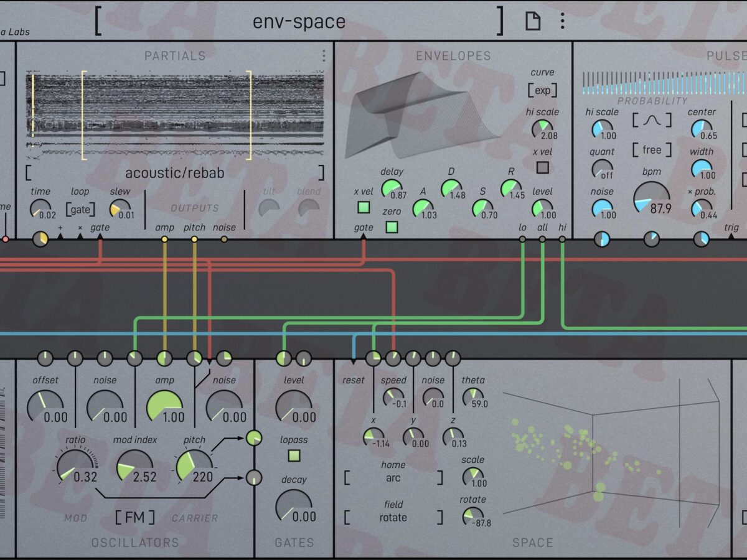Open the env-space preset name menu
The width and height of the screenshot is (747, 560).
[x=299, y=22]
